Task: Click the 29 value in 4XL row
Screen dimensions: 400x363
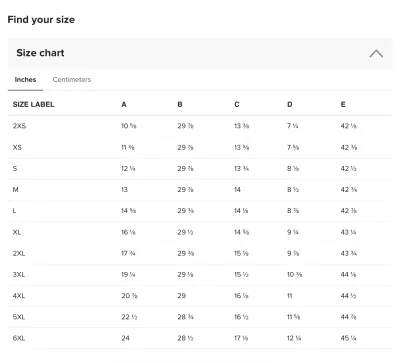Action: pyautogui.click(x=182, y=296)
